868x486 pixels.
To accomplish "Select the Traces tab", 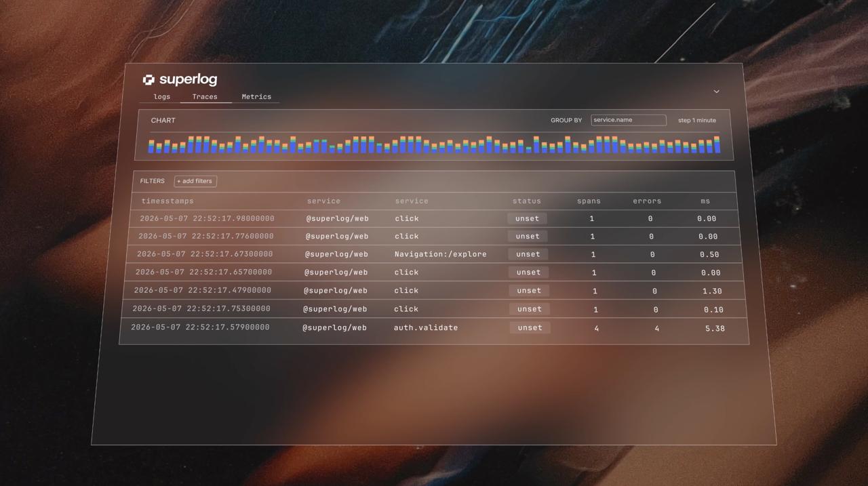I will coord(205,96).
